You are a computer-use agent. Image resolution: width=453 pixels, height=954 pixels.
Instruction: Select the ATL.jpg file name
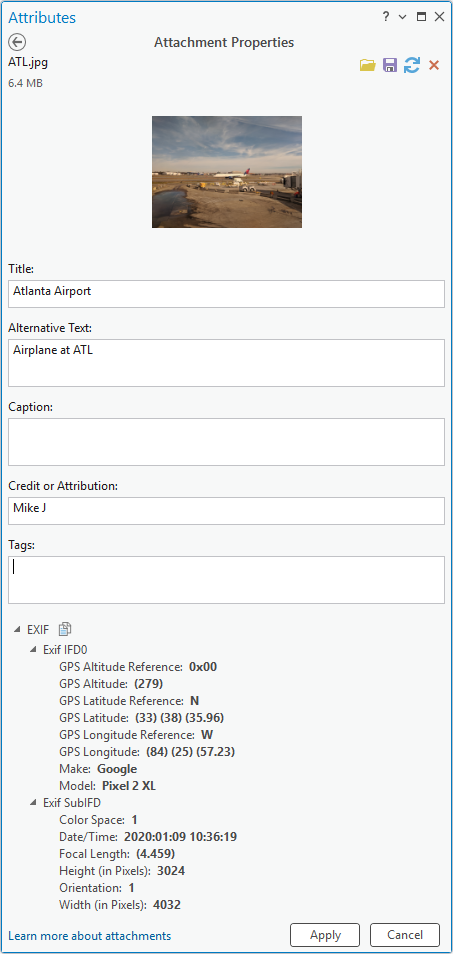tap(28, 63)
